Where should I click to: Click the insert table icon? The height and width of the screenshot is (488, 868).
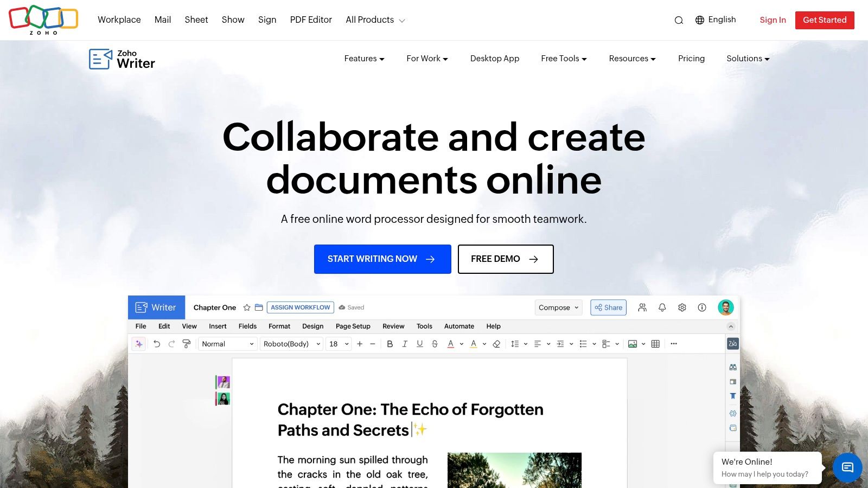[655, 344]
